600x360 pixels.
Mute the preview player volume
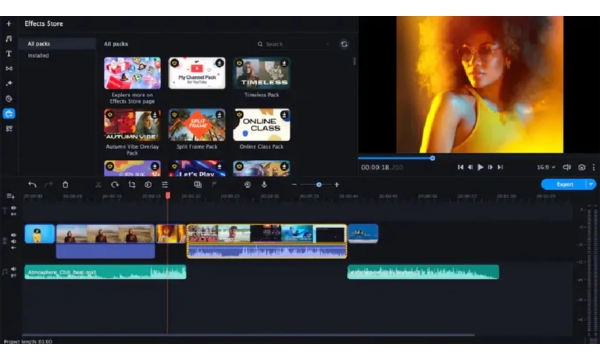click(x=567, y=167)
